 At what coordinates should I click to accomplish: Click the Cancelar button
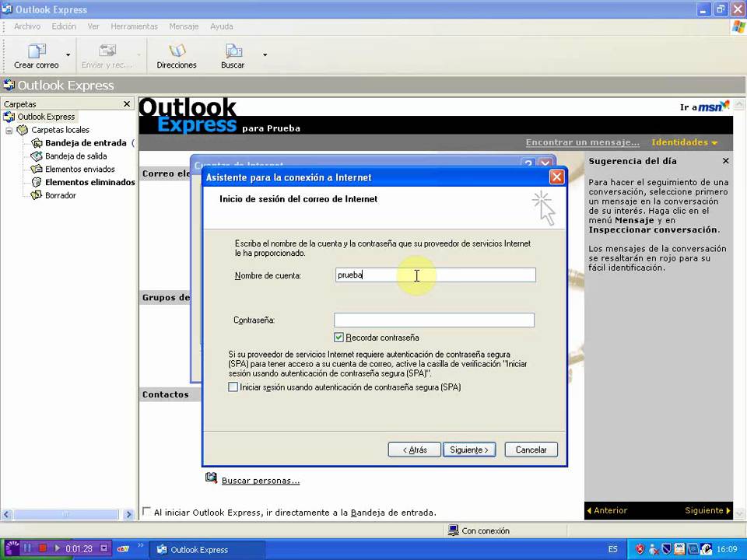pyautogui.click(x=531, y=450)
